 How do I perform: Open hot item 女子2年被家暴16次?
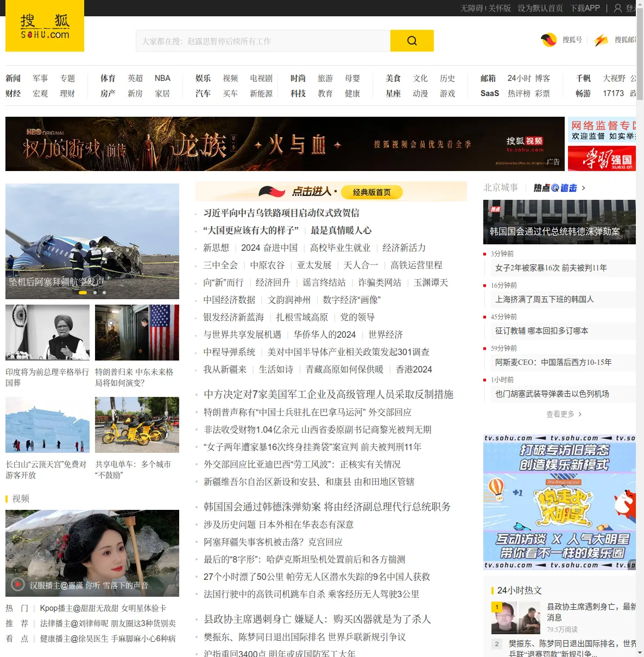click(x=551, y=268)
